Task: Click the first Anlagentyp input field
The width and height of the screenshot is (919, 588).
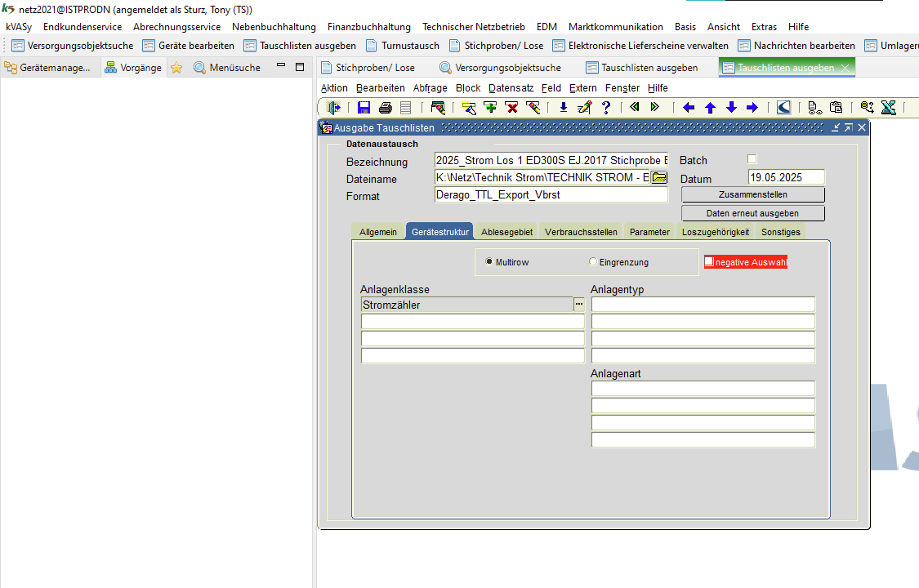Action: point(703,305)
